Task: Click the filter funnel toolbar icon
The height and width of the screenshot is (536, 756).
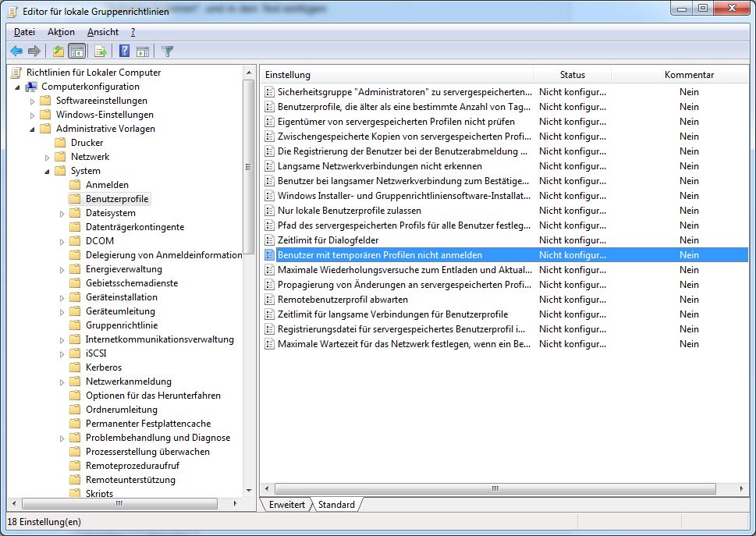Action: tap(167, 51)
